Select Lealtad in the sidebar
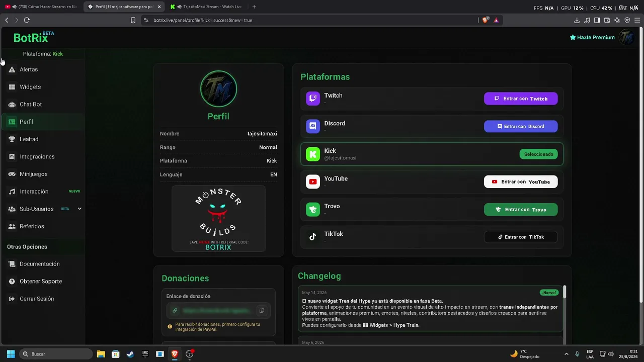Image resolution: width=644 pixels, height=362 pixels. [43, 139]
